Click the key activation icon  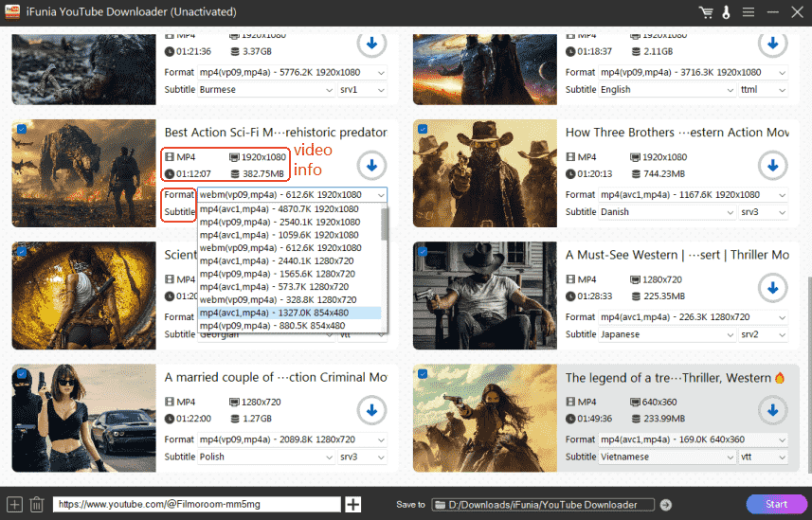(x=726, y=11)
